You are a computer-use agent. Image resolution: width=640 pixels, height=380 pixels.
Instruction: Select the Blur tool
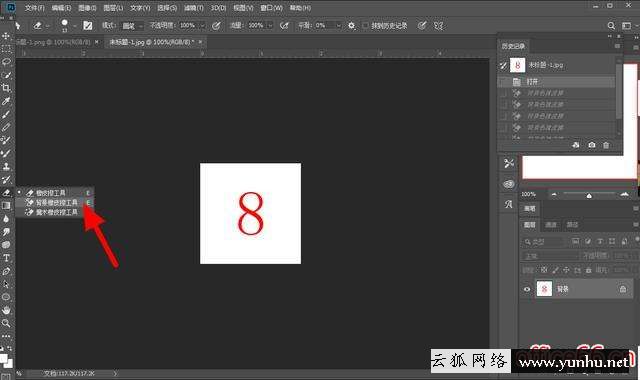pos(6,219)
